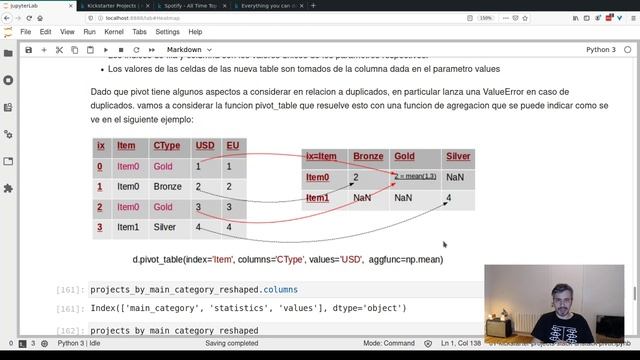Image resolution: width=640 pixels, height=360 pixels.
Task: Click the webcam video overlay
Action: [554, 304]
